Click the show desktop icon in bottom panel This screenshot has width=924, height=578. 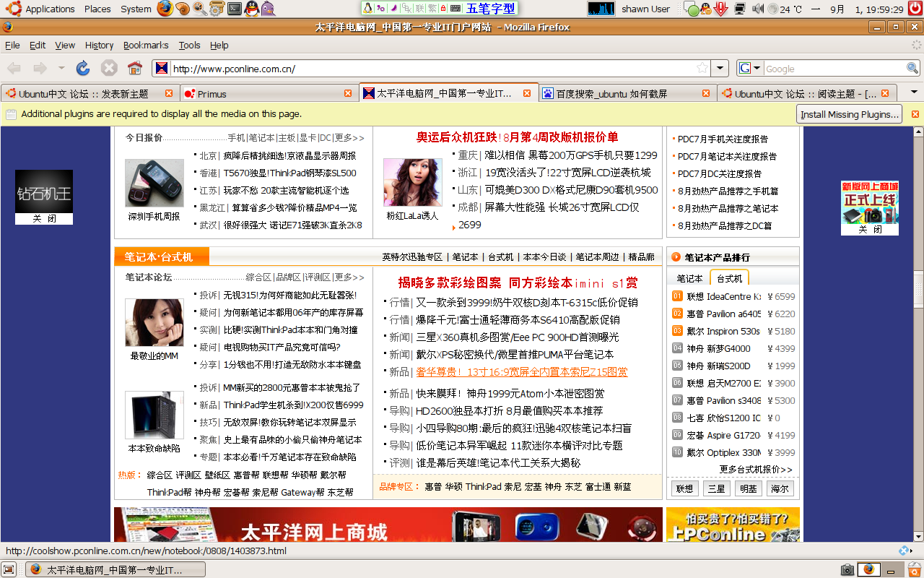click(x=9, y=569)
